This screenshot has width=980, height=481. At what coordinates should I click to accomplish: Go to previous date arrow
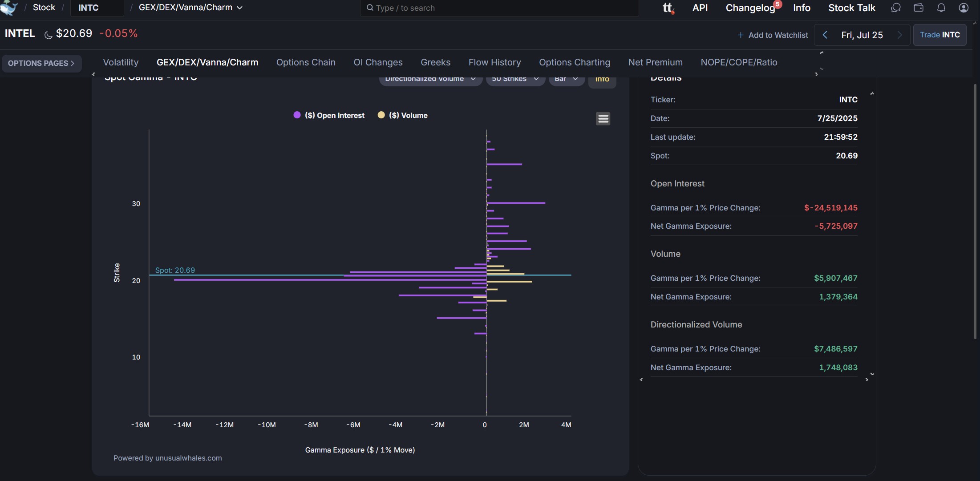(x=825, y=35)
